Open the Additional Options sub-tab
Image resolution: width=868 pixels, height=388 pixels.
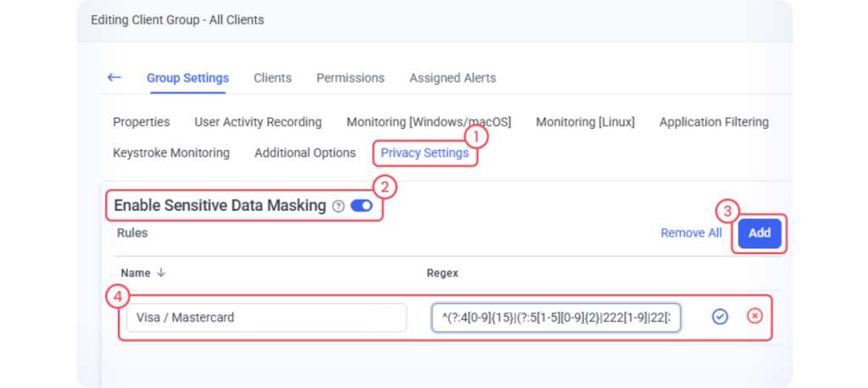pyautogui.click(x=305, y=153)
